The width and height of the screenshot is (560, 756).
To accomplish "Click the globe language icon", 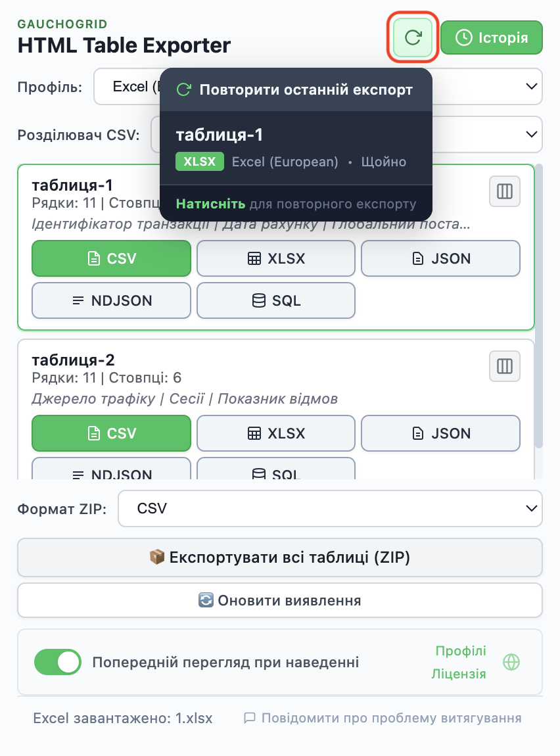I will tap(511, 662).
